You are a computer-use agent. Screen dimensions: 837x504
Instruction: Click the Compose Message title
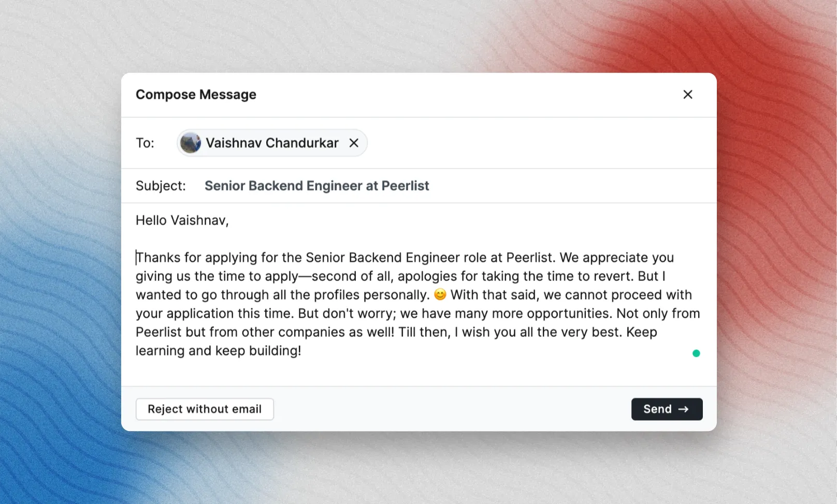click(x=196, y=95)
